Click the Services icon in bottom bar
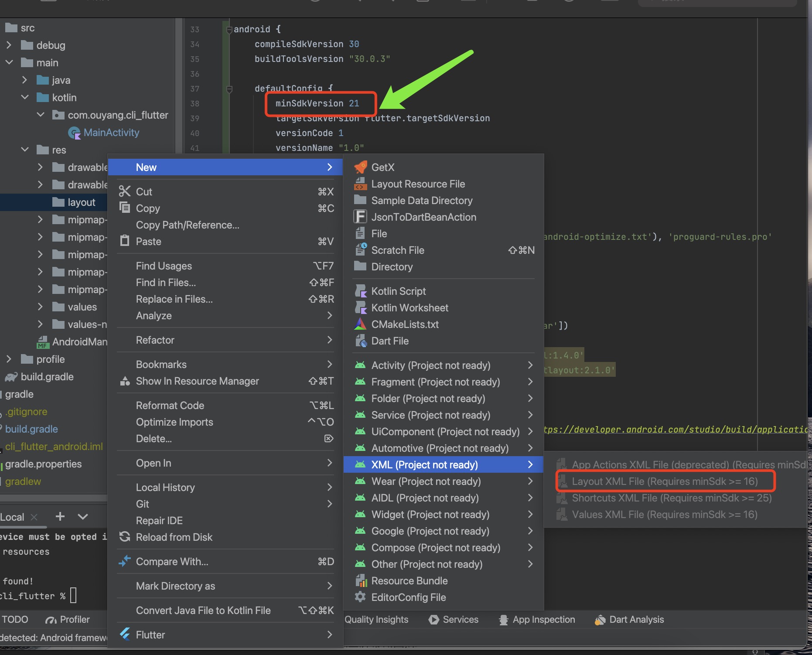The height and width of the screenshot is (655, 812). point(433,620)
